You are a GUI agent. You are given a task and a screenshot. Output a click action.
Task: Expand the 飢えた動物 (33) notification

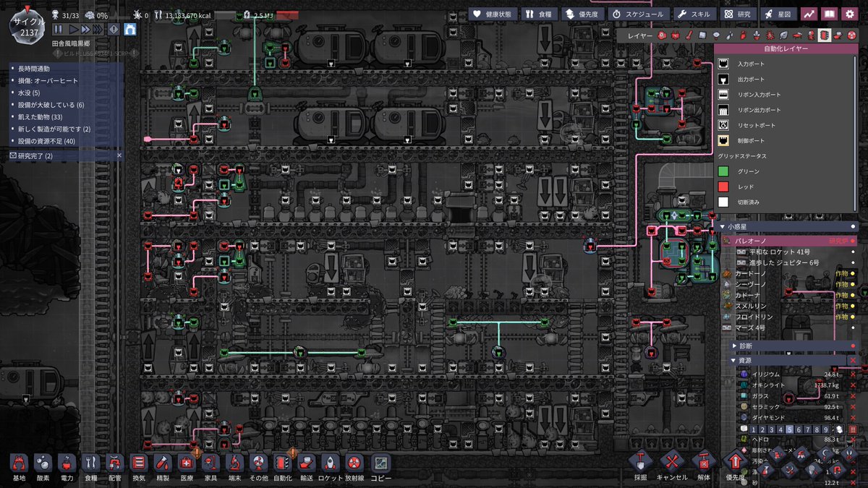[x=67, y=117]
